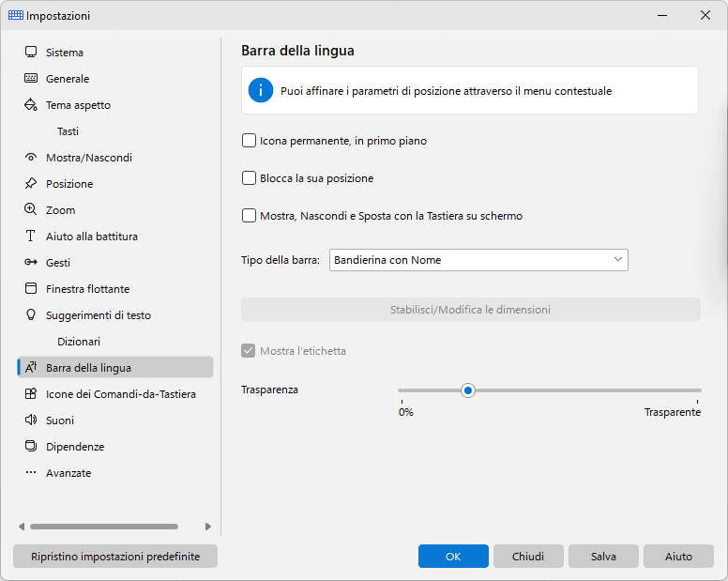This screenshot has width=728, height=581.
Task: Click Stabilisci/Modifica le dimensioni button
Action: (x=470, y=310)
